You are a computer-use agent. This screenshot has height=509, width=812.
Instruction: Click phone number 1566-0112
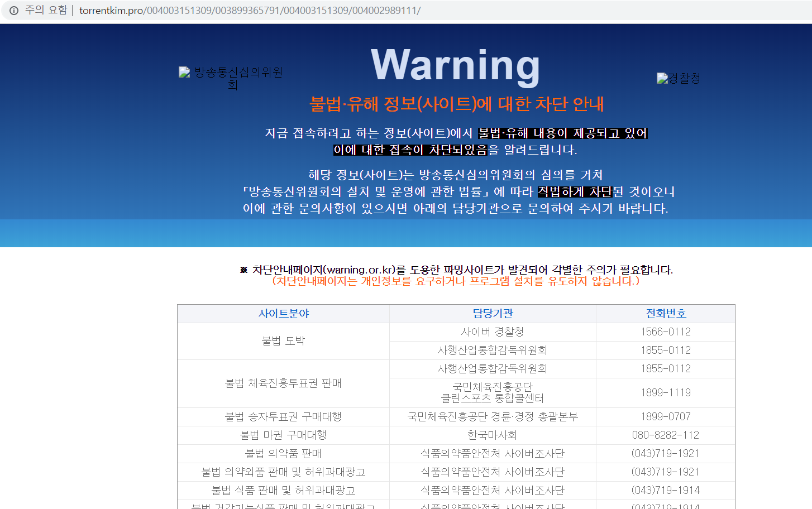click(666, 332)
